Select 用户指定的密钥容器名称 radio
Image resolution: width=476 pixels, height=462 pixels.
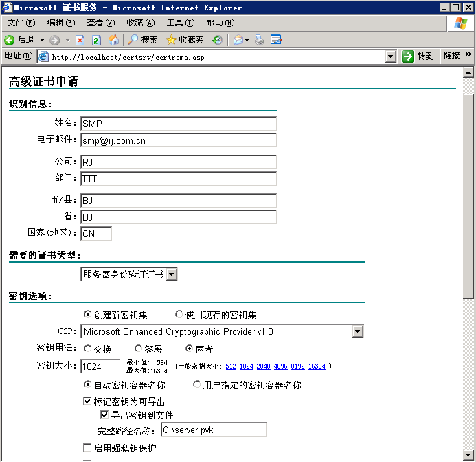click(196, 384)
